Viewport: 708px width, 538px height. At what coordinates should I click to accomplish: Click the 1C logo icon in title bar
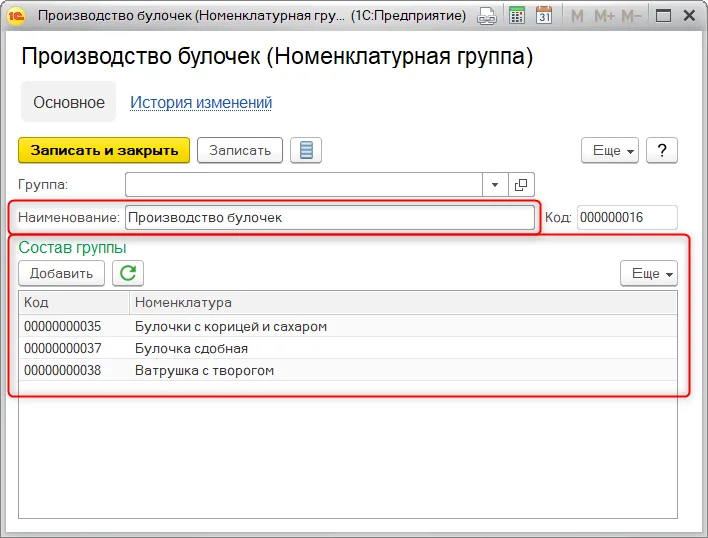[x=16, y=16]
